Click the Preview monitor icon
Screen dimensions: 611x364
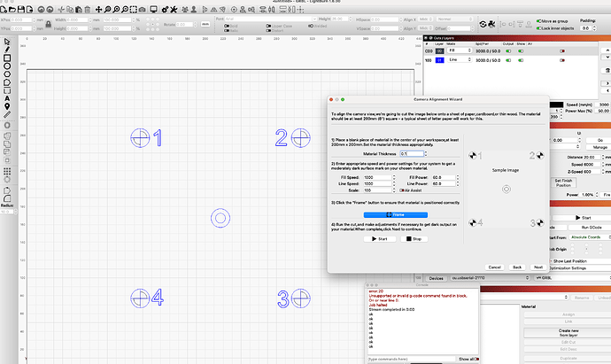point(154,10)
